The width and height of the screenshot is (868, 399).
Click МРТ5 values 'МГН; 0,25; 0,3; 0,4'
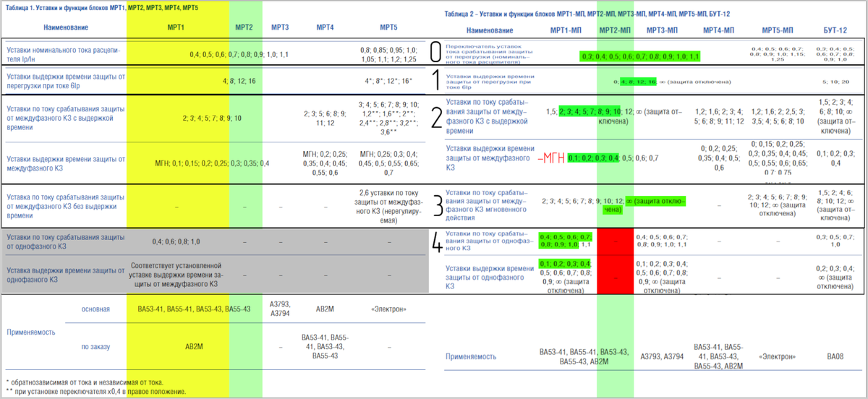388,163
